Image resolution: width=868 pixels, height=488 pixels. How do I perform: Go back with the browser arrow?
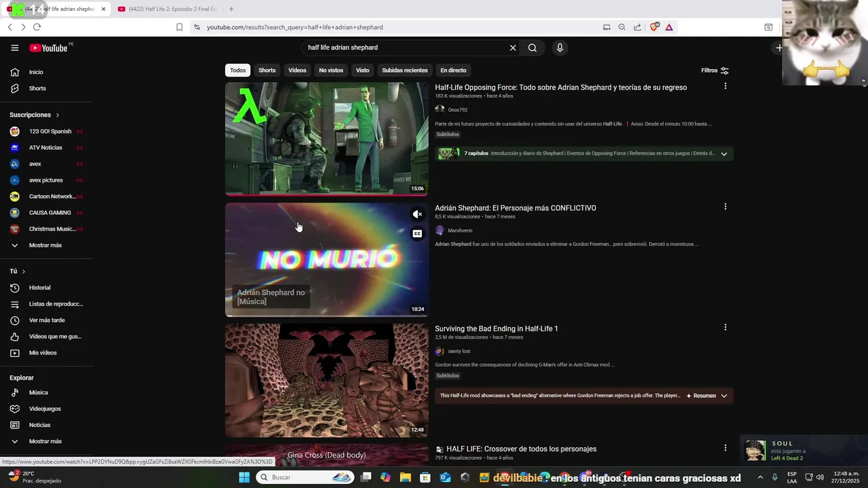9,27
